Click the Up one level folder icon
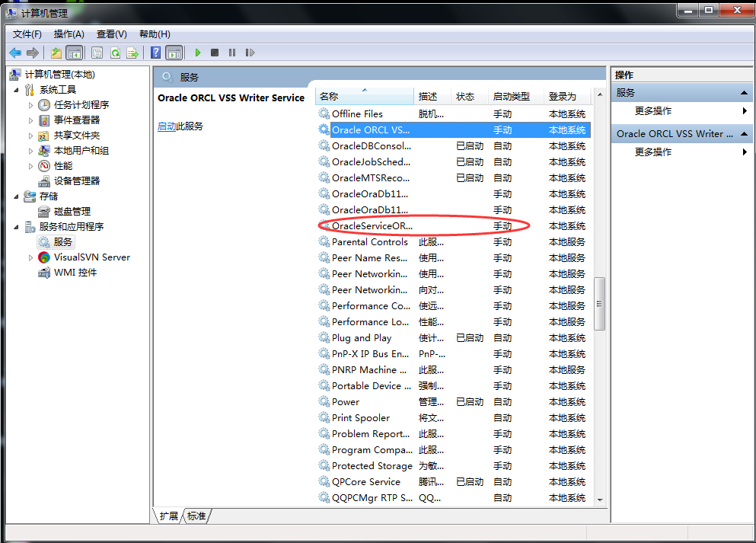The width and height of the screenshot is (756, 543). 56,53
